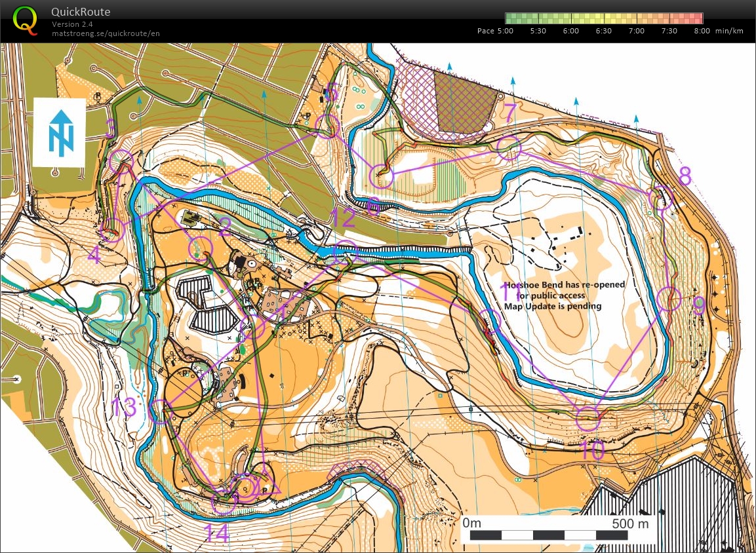Select control circle numbered 13
This screenshot has height=553, width=756.
click(161, 412)
